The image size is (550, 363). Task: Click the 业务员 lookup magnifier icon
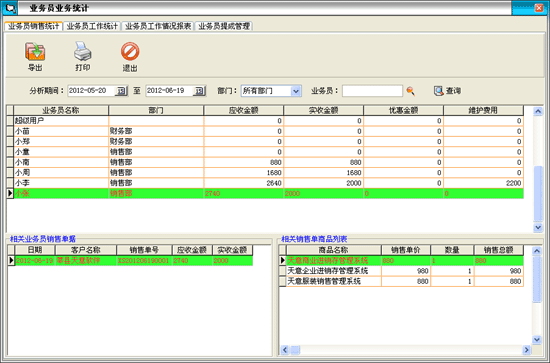[x=410, y=91]
